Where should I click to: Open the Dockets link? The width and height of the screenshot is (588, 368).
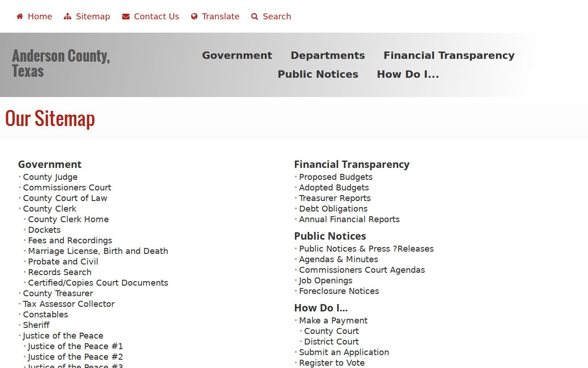tap(44, 230)
